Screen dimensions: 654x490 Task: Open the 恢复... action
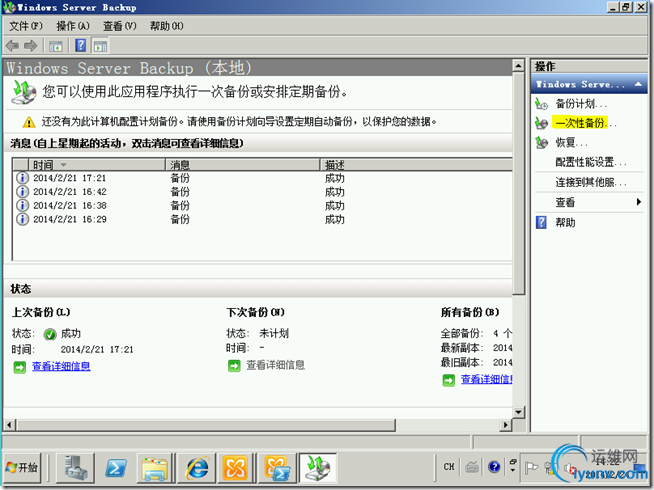(571, 143)
